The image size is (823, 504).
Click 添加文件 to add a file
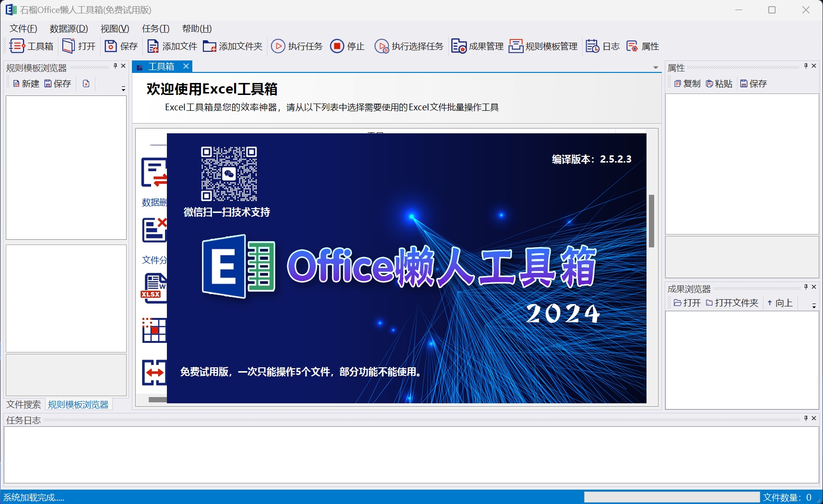(172, 46)
